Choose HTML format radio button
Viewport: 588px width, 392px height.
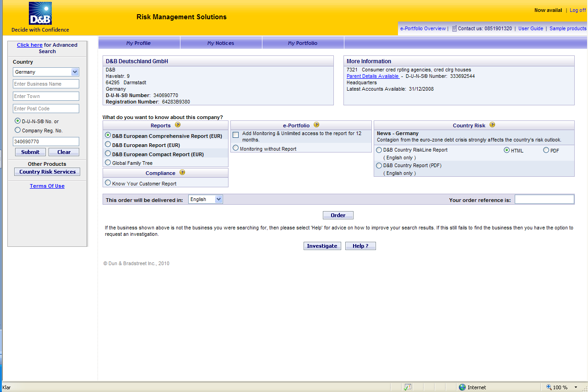click(x=506, y=150)
